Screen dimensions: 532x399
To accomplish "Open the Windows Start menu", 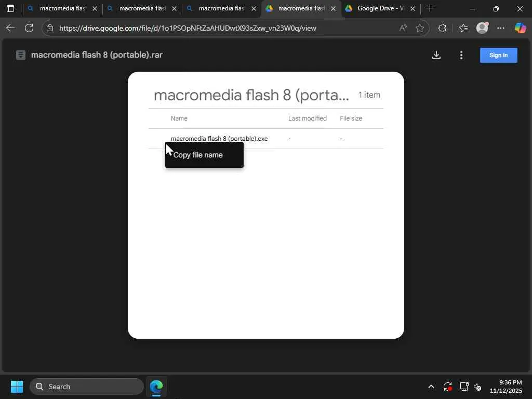I will [x=17, y=387].
